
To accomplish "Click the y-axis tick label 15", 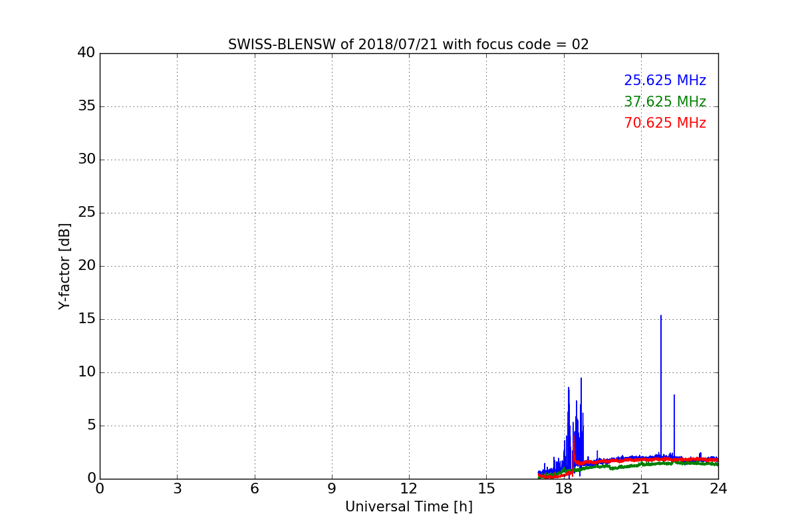I will tap(86, 319).
